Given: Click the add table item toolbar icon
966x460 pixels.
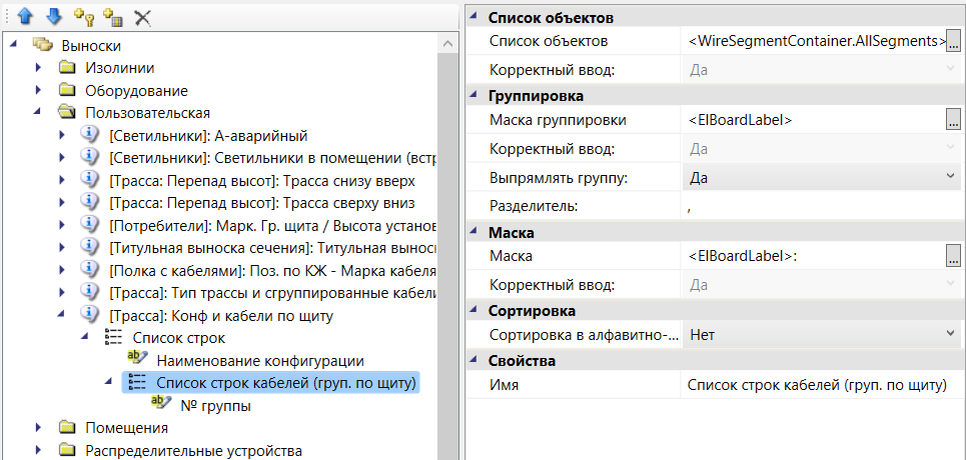Looking at the screenshot, I should pyautogui.click(x=113, y=17).
